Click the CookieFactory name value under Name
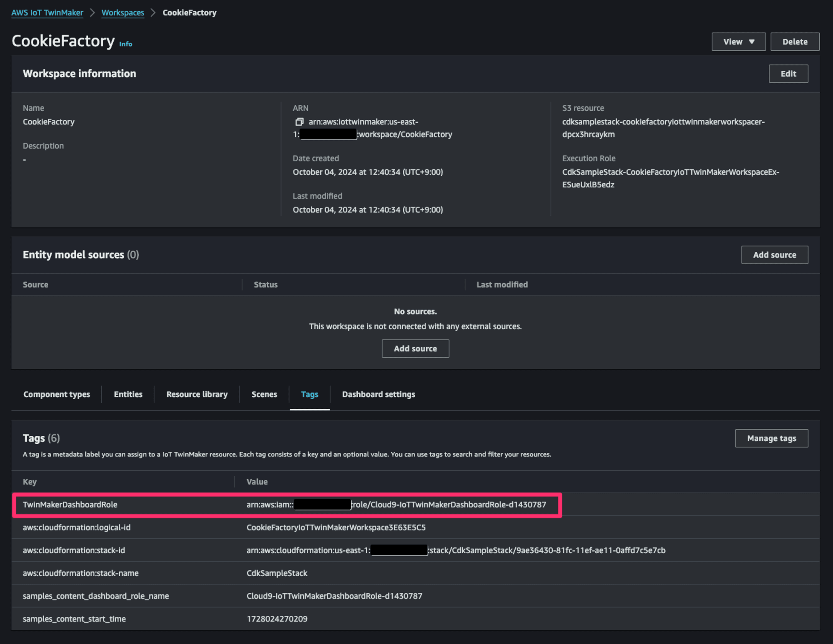The width and height of the screenshot is (833, 644). [48, 122]
